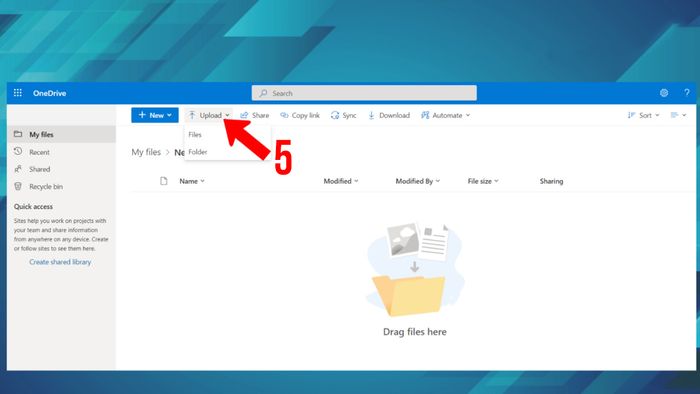
Task: Focus the Search input field
Action: [x=364, y=93]
